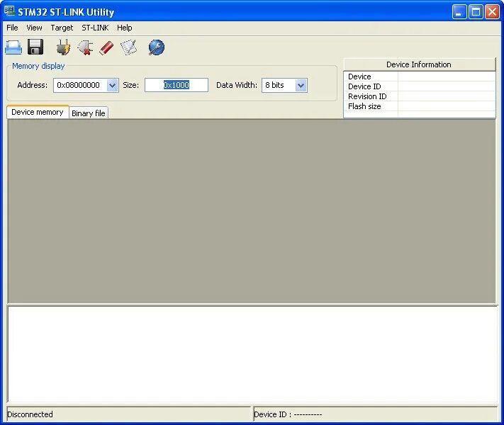Click the Full chip erase eraser icon
Screen dimensions: 504x425
coord(106,48)
